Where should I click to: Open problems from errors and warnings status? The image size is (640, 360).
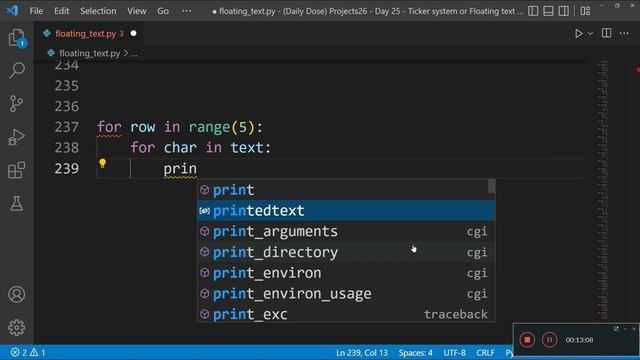tap(28, 352)
